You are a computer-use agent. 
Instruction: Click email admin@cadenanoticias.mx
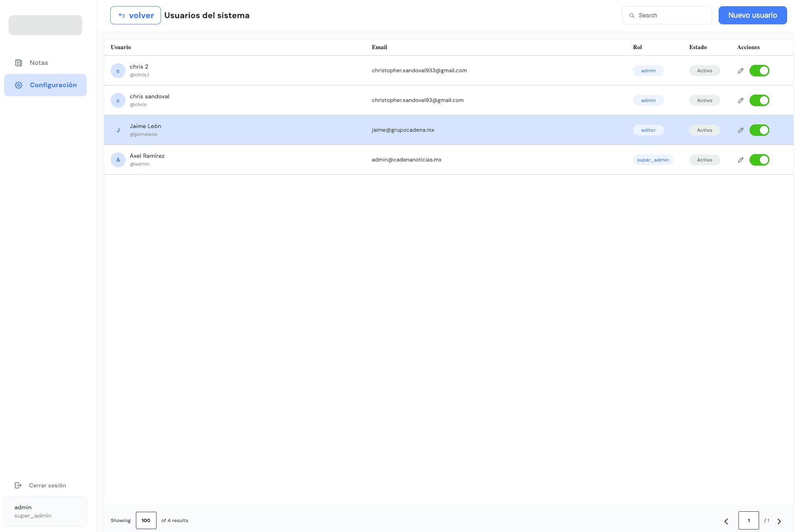point(406,160)
